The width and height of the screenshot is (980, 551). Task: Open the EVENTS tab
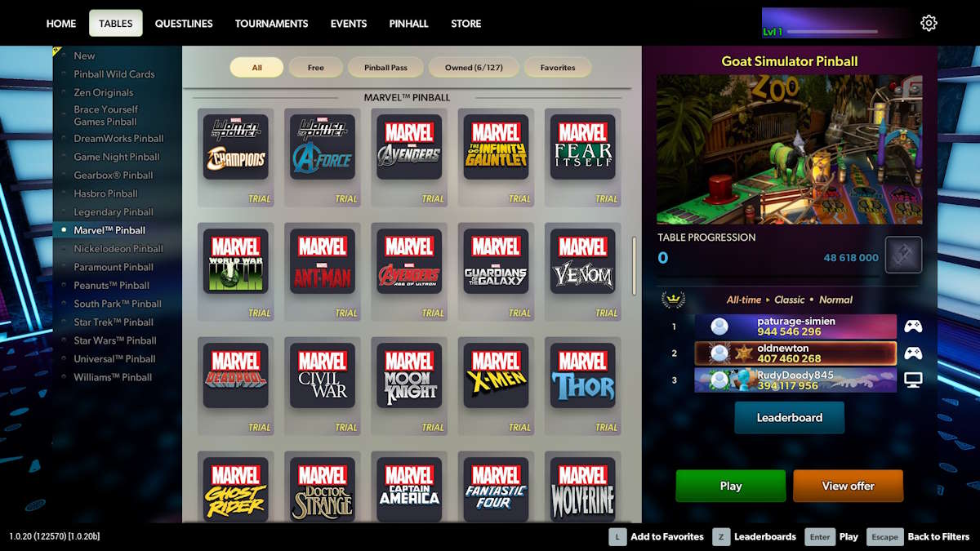(x=349, y=24)
